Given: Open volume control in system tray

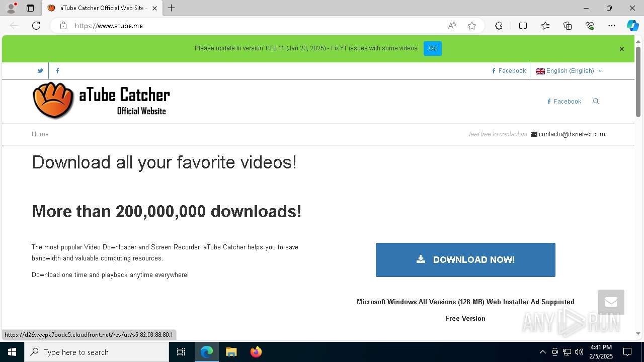Looking at the screenshot, I should click(x=579, y=352).
